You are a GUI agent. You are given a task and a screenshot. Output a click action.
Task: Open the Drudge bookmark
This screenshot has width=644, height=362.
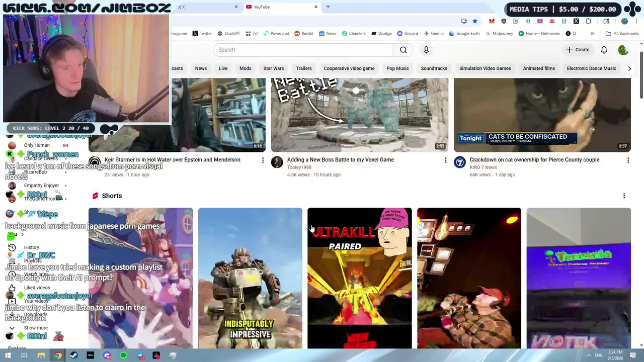pyautogui.click(x=381, y=34)
